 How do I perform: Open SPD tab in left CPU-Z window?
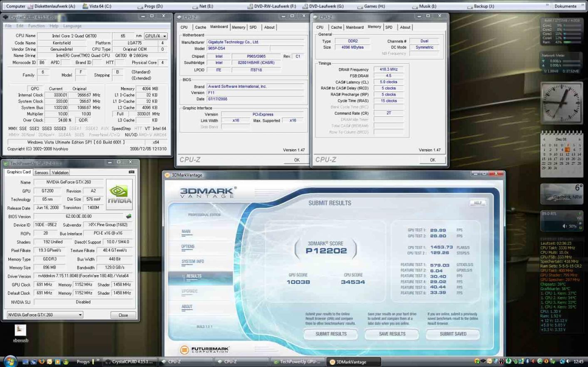pos(253,27)
